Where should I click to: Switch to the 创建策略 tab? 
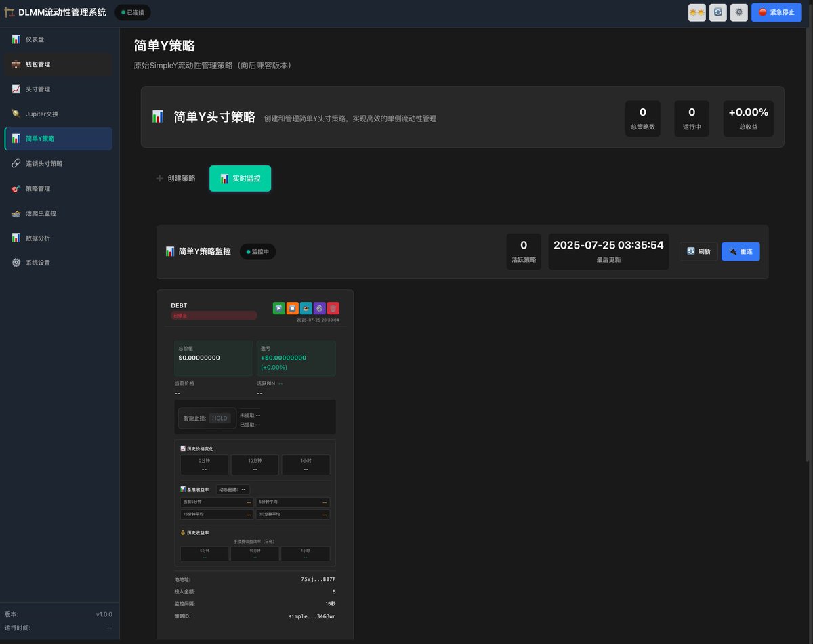pos(175,179)
